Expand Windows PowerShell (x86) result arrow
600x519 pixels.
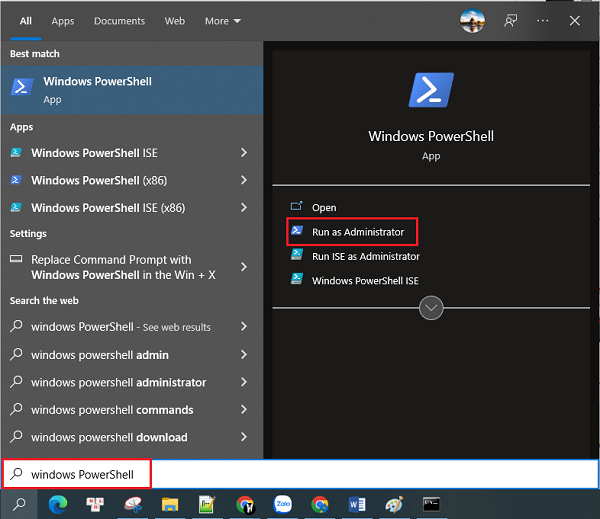(244, 180)
